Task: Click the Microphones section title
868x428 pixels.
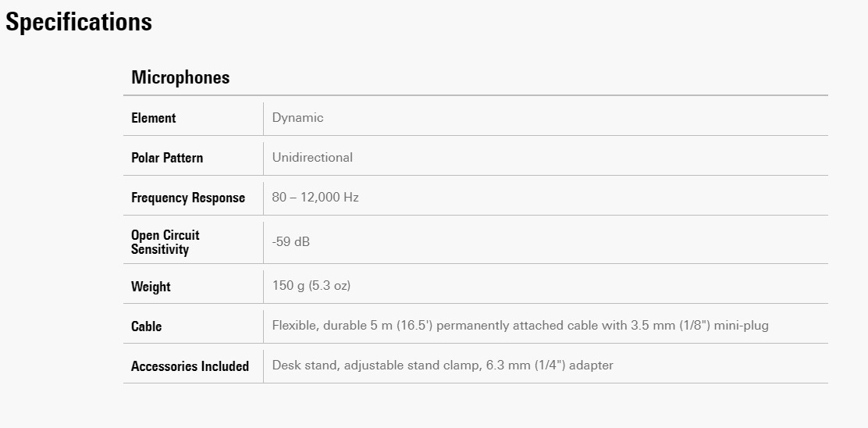Action: click(180, 77)
